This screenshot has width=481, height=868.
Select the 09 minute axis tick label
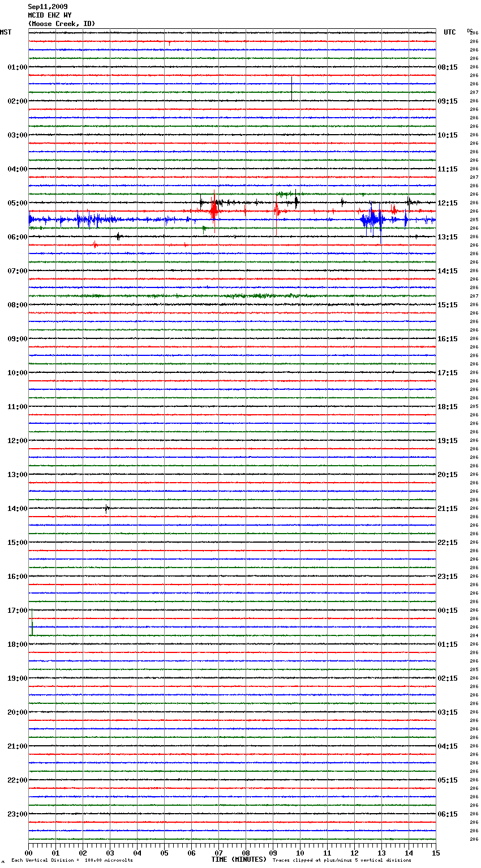(x=273, y=853)
